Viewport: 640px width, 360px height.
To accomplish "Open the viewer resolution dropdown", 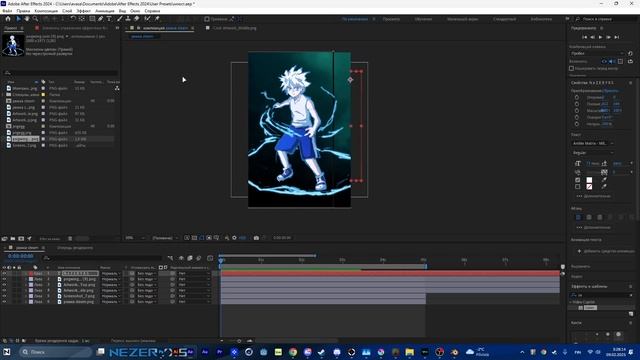I will [x=165, y=238].
